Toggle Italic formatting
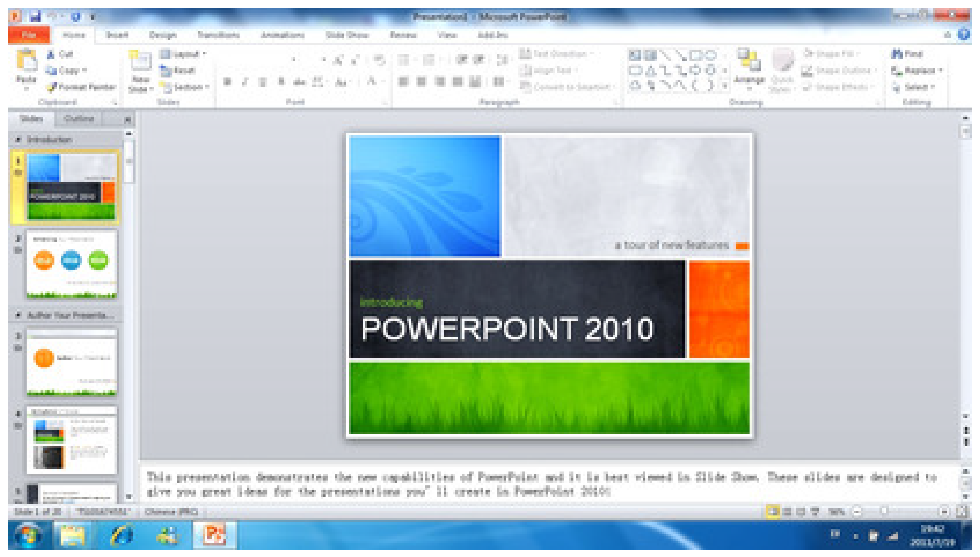 pyautogui.click(x=245, y=82)
